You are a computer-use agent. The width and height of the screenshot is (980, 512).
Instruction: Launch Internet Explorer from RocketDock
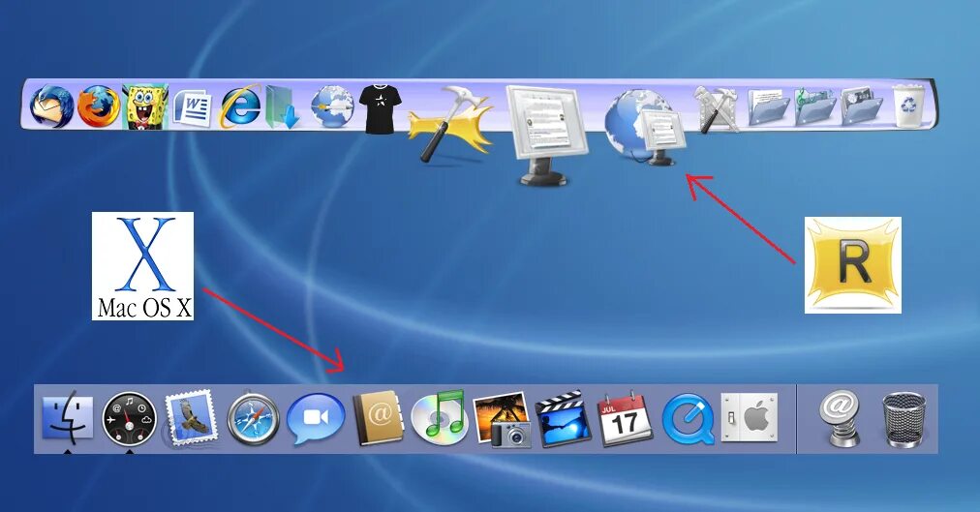[x=240, y=106]
